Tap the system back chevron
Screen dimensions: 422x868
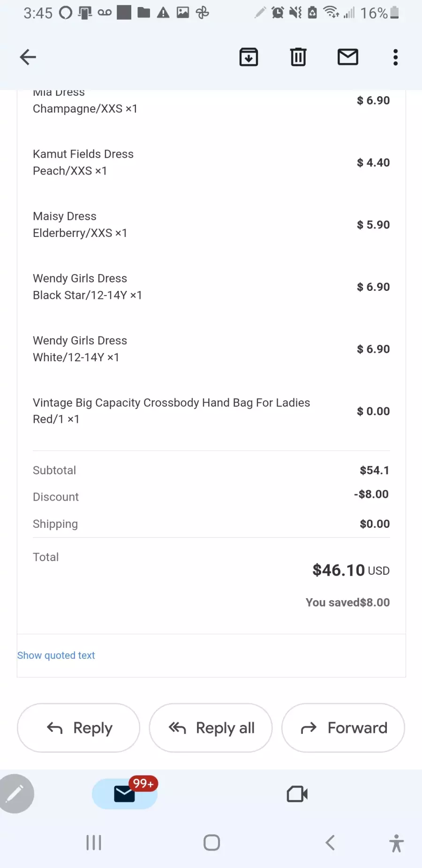(x=330, y=843)
